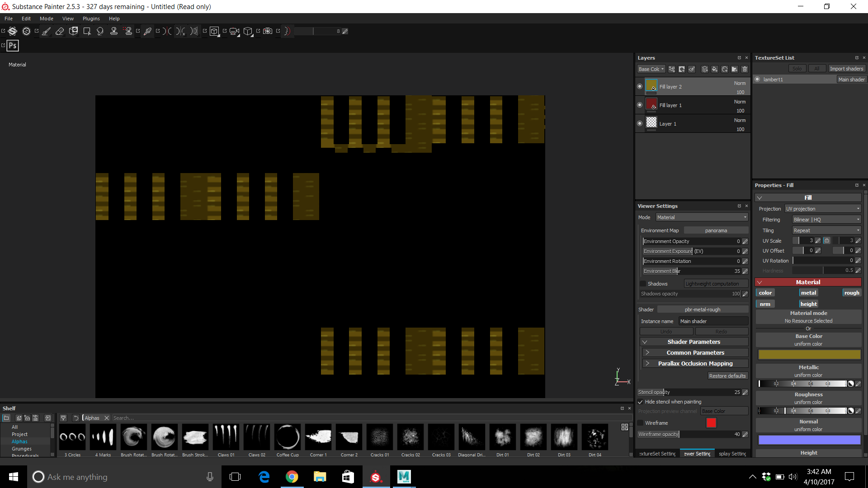Open the viewer Mode Material dropdown

(x=702, y=217)
